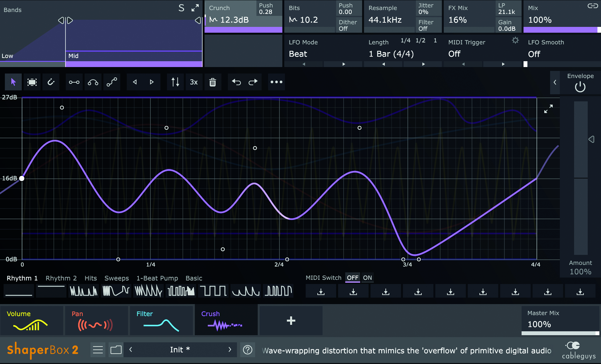
Task: Go to previous preset
Action: (x=131, y=350)
